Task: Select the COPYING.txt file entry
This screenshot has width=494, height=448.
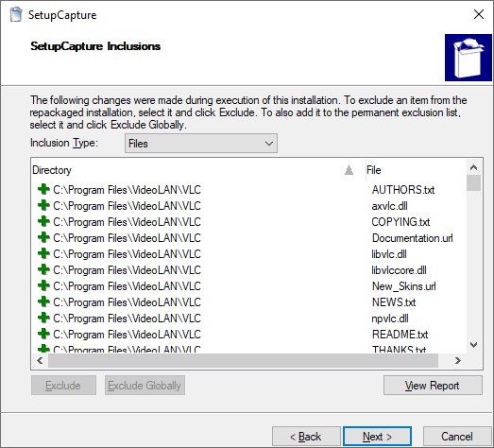Action: point(400,222)
